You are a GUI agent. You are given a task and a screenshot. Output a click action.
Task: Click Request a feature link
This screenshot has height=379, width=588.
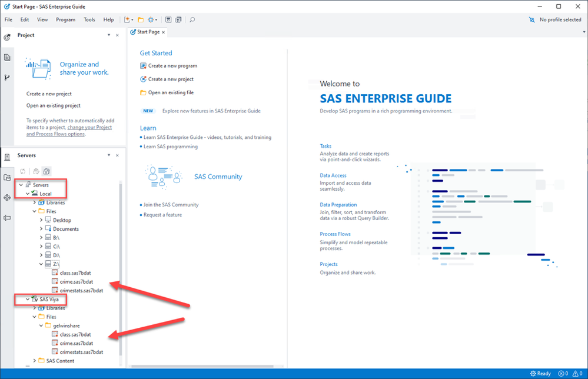163,215
